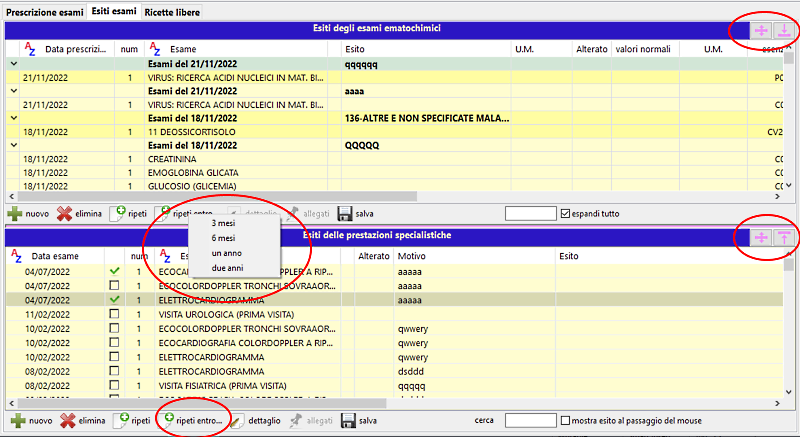Click the valori normali column header
Screen dimensions: 800x437
[x=643, y=49]
